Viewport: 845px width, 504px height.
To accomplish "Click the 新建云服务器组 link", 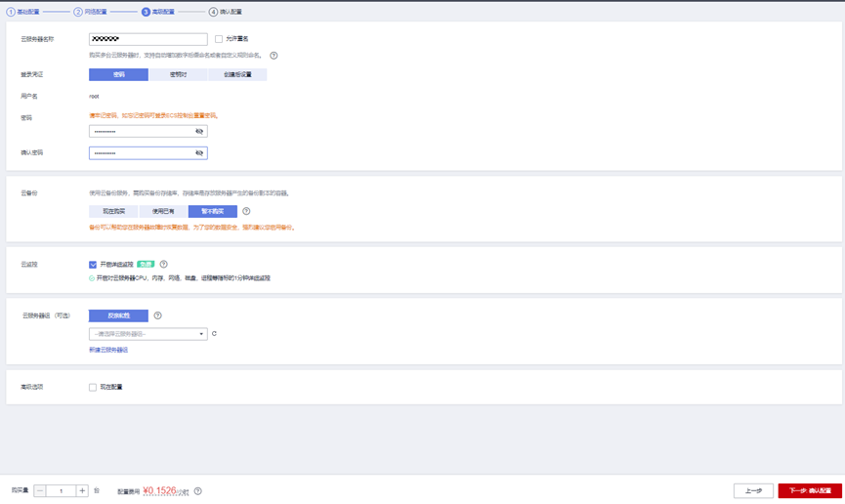I will click(x=108, y=350).
